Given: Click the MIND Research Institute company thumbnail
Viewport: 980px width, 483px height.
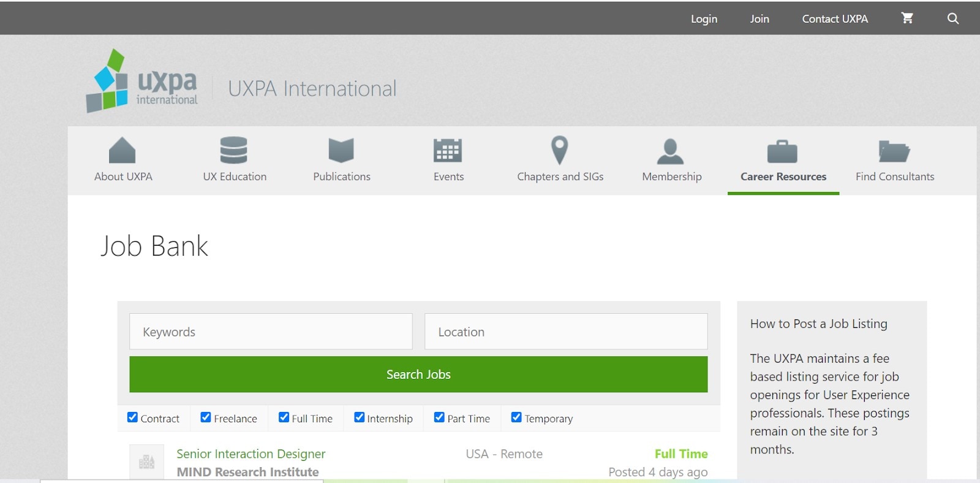Looking at the screenshot, I should [x=147, y=462].
